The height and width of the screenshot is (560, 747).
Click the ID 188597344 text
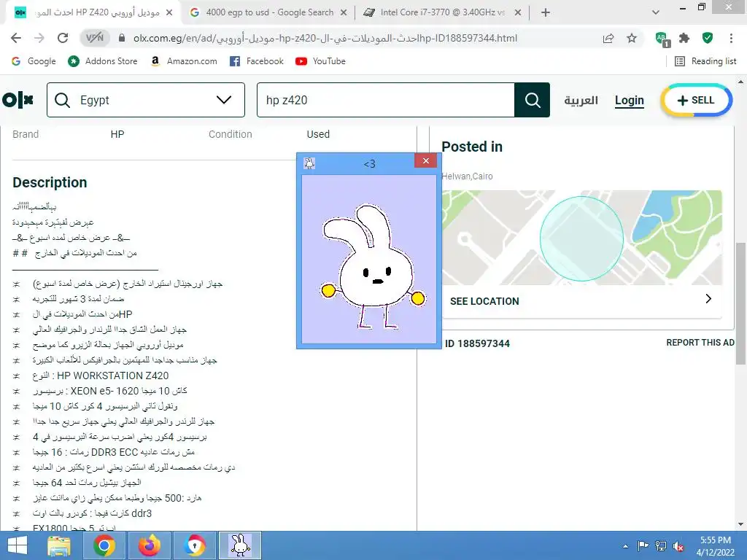click(477, 343)
